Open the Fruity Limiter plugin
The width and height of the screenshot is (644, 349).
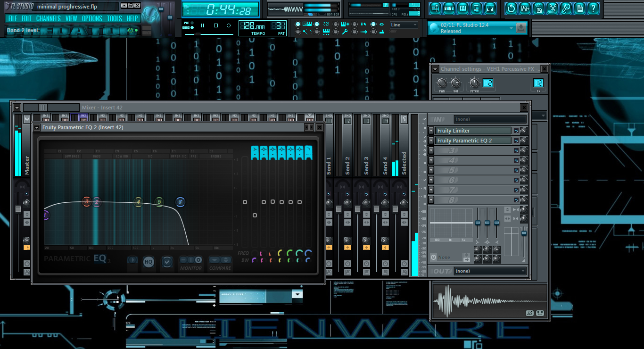(473, 131)
